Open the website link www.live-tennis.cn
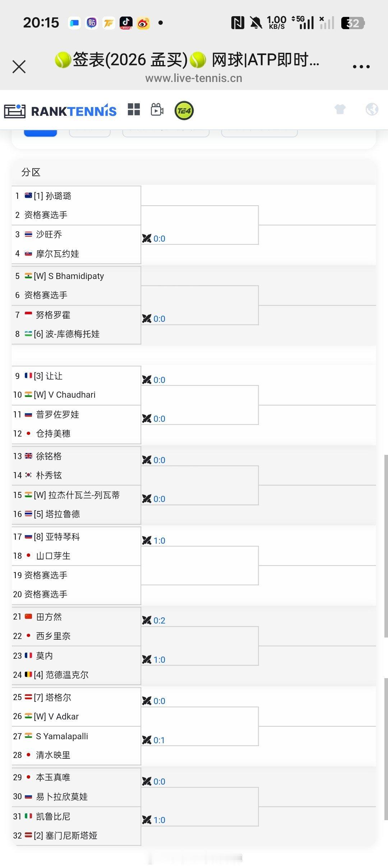388x868 pixels. coord(194,78)
